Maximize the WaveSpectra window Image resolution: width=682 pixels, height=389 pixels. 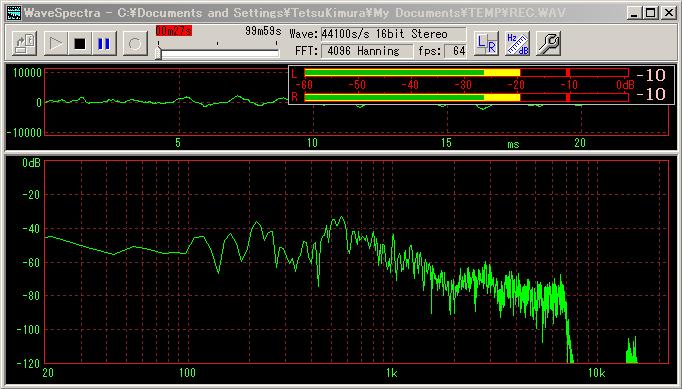[x=651, y=13]
